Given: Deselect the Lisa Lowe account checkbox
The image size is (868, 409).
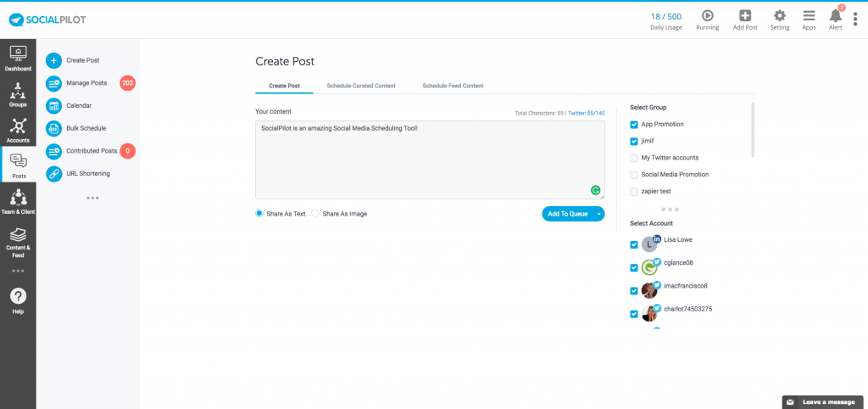Looking at the screenshot, I should (x=634, y=245).
